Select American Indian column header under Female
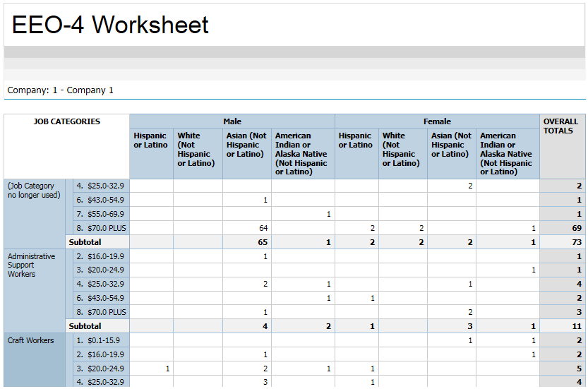 506,153
